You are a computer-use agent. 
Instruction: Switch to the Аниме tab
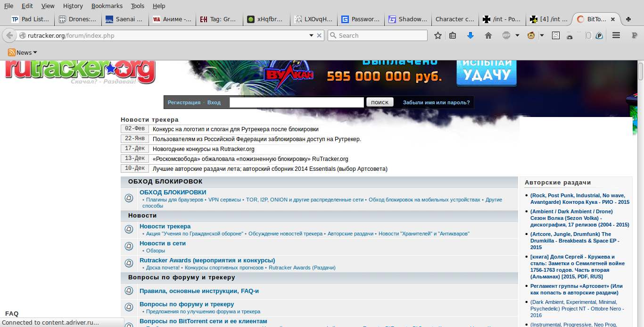tap(172, 19)
